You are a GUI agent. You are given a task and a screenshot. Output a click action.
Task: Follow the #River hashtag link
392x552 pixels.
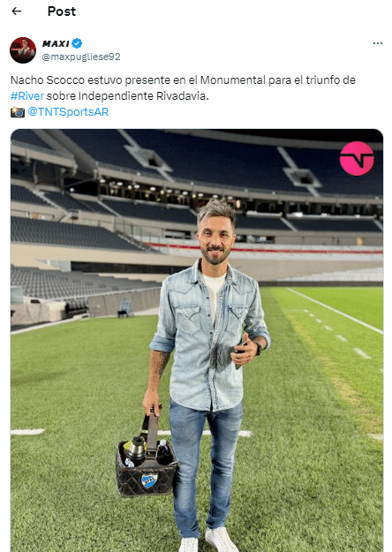[27, 95]
